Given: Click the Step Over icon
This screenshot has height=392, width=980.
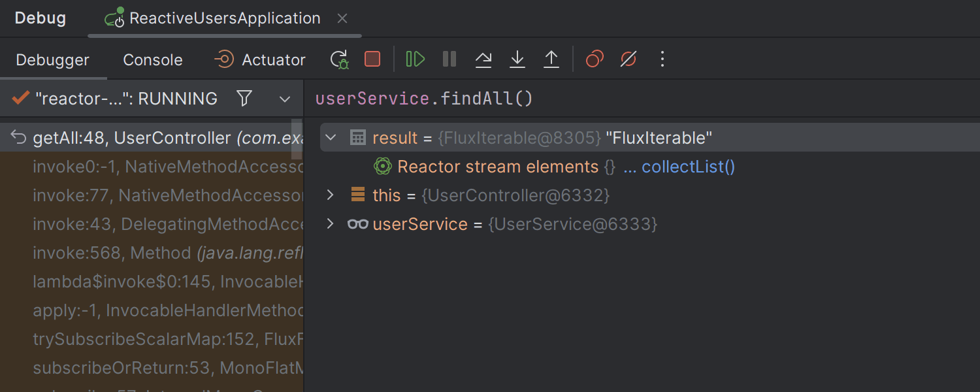Looking at the screenshot, I should point(483,59).
